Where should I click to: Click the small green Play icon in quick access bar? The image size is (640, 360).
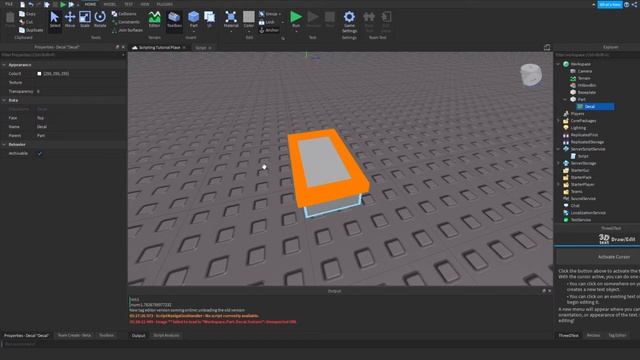click(63, 4)
